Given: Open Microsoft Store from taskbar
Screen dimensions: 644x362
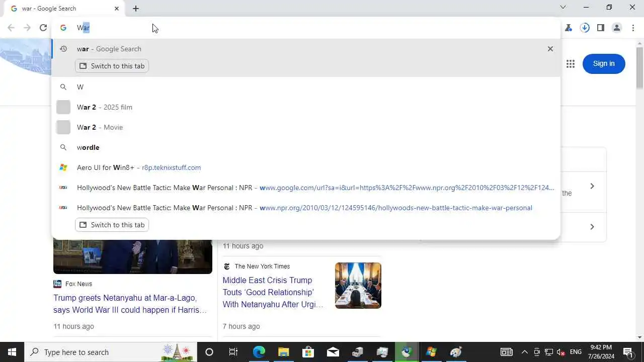Looking at the screenshot, I should pyautogui.click(x=308, y=352).
